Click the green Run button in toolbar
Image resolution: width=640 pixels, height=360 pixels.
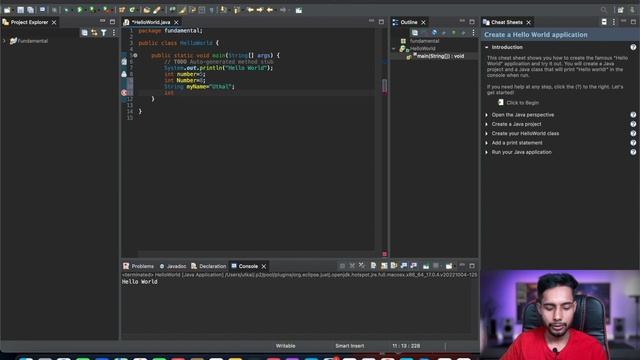[79, 10]
